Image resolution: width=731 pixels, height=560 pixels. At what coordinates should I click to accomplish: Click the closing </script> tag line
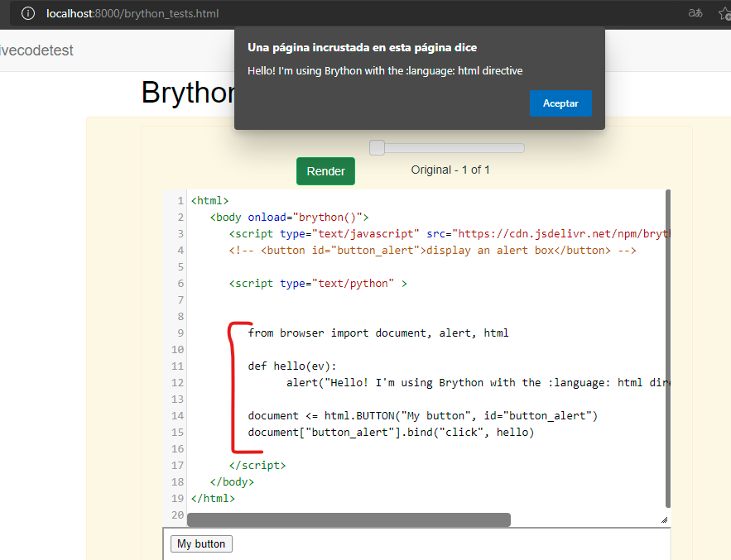pyautogui.click(x=257, y=466)
